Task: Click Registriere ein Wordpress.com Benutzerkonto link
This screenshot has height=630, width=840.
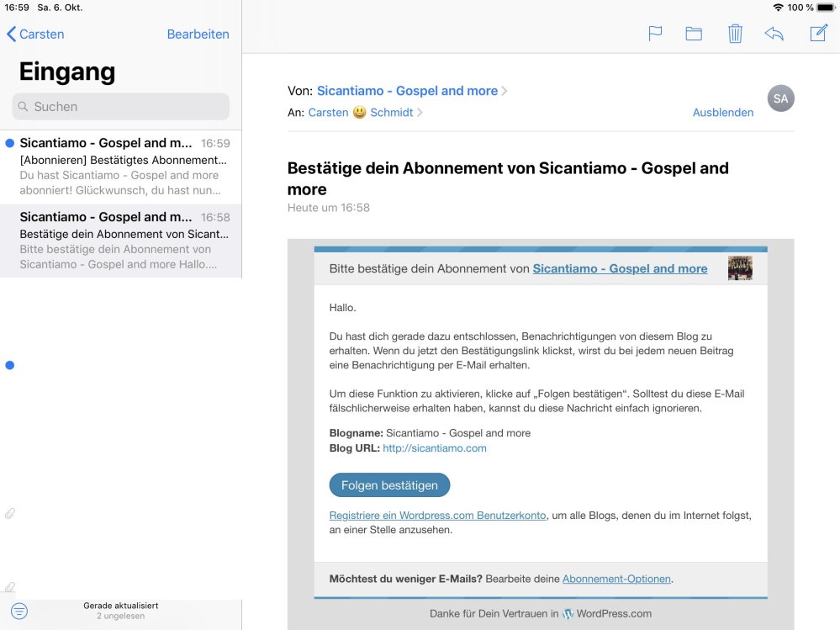Action: coord(437,515)
